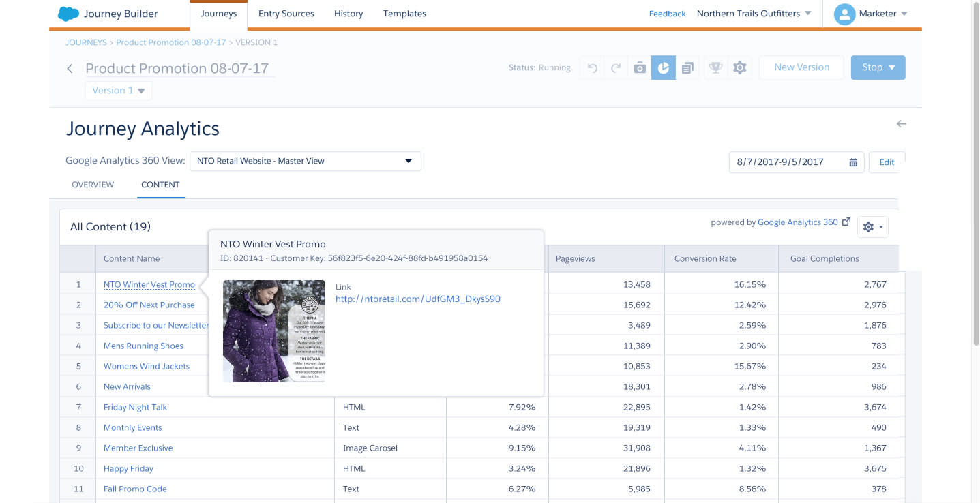This screenshot has height=503, width=980.
Task: Click the date range input field
Action: click(x=797, y=162)
